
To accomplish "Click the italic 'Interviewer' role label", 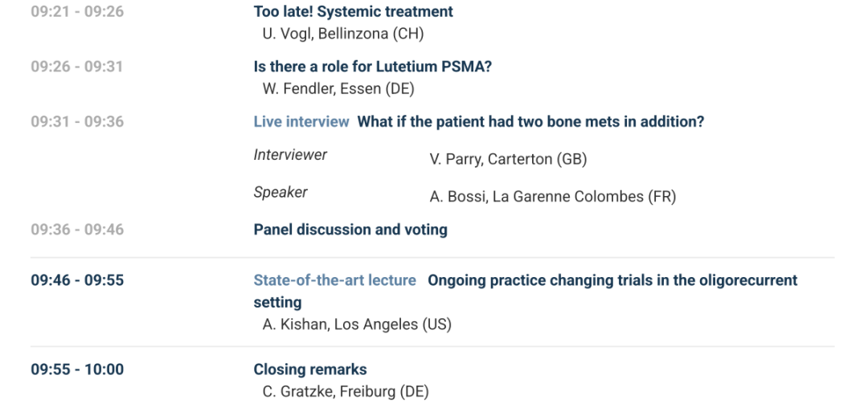I will [x=290, y=155].
